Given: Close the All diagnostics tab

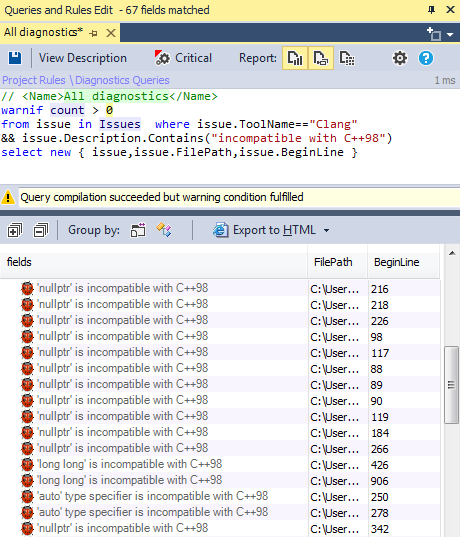Looking at the screenshot, I should tap(111, 33).
